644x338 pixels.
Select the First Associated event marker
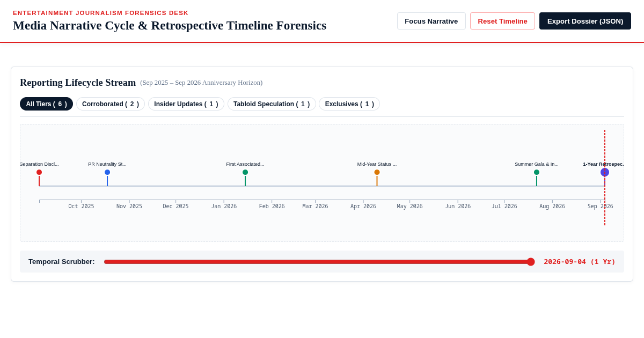tap(245, 172)
